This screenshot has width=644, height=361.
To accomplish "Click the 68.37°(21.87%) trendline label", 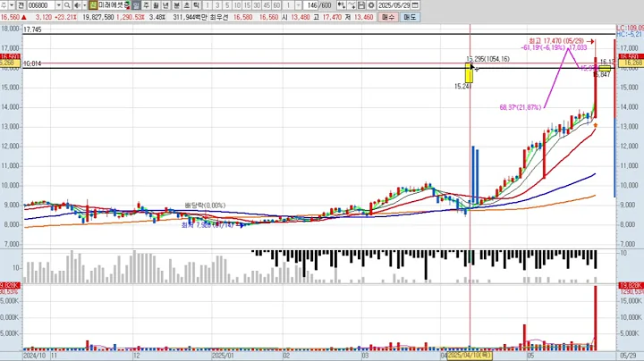I will (x=521, y=107).
